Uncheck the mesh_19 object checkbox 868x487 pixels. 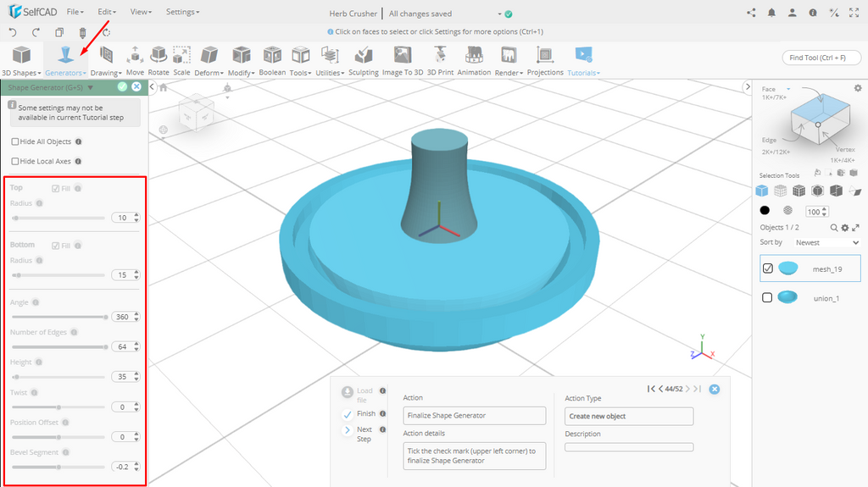768,268
